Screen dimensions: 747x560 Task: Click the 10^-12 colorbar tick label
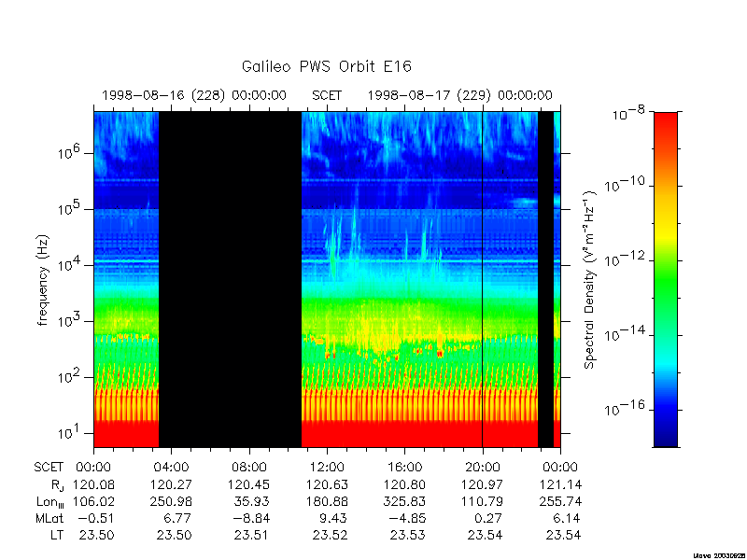click(x=626, y=259)
